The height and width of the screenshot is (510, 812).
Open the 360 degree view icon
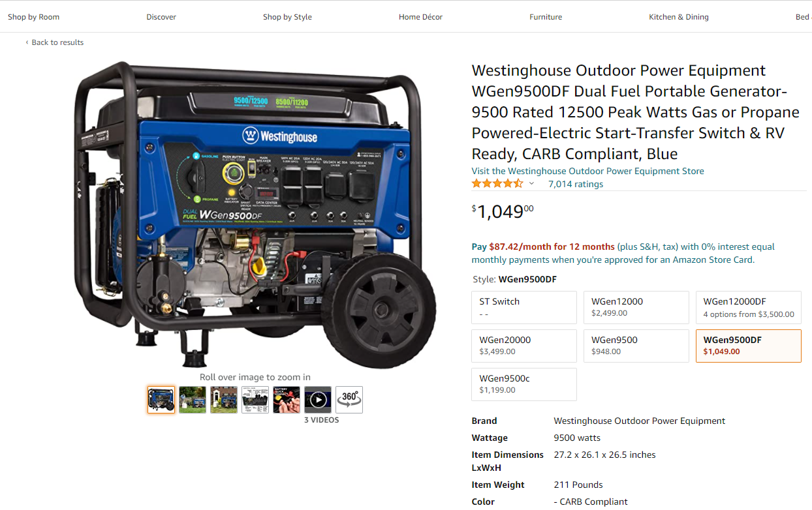click(x=349, y=400)
